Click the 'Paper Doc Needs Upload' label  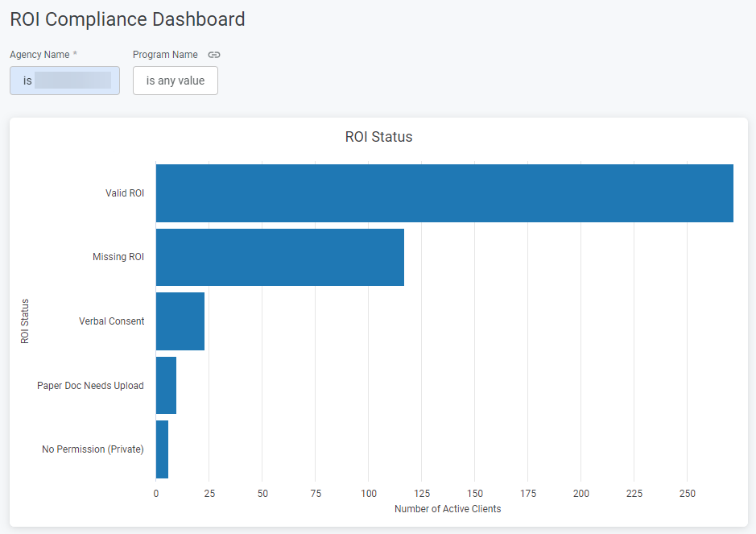click(90, 386)
